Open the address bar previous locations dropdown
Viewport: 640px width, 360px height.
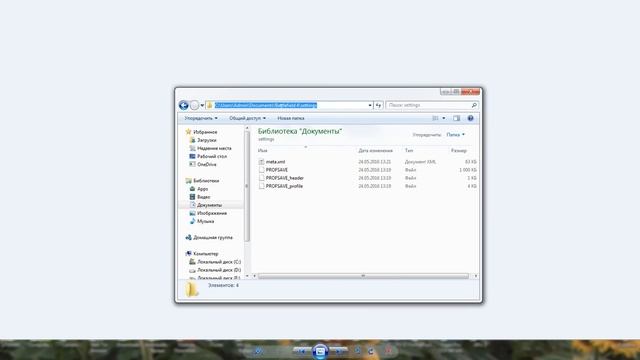pyautogui.click(x=370, y=105)
